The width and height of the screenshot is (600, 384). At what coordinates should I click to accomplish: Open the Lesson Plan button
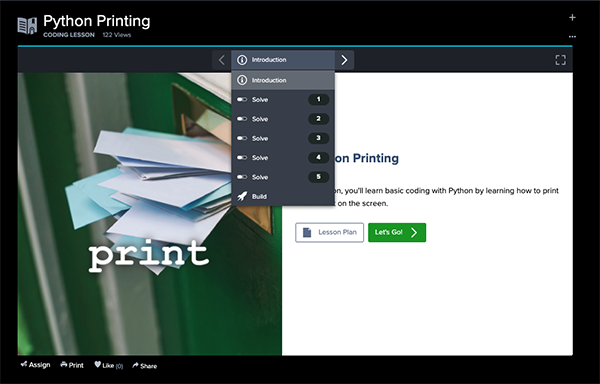tap(329, 233)
